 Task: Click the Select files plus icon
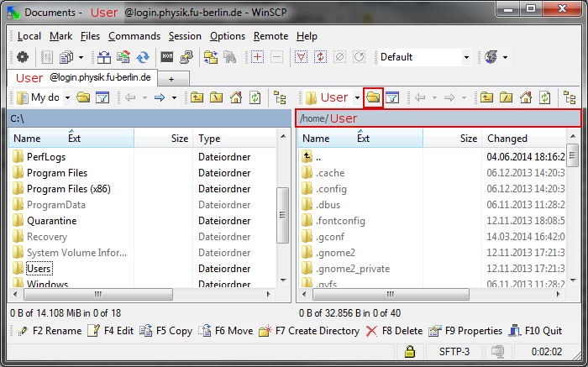257,57
